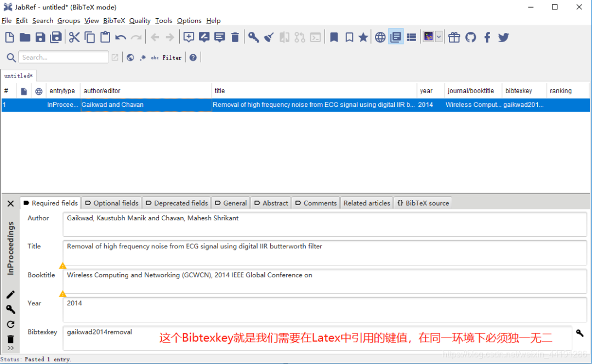Create a new BibTeX library

pyautogui.click(x=9, y=37)
